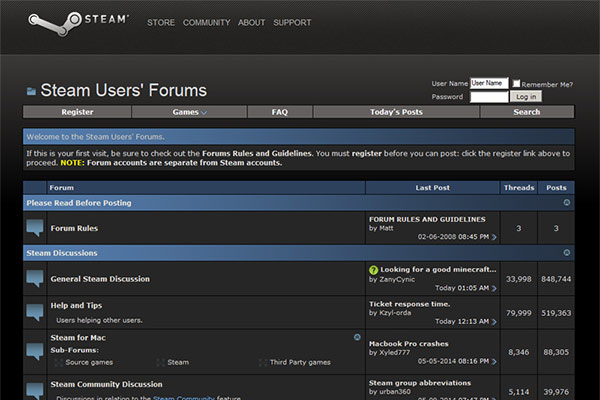This screenshot has width=600, height=400.
Task: Click the Help and Tips forum icon
Action: [x=35, y=312]
